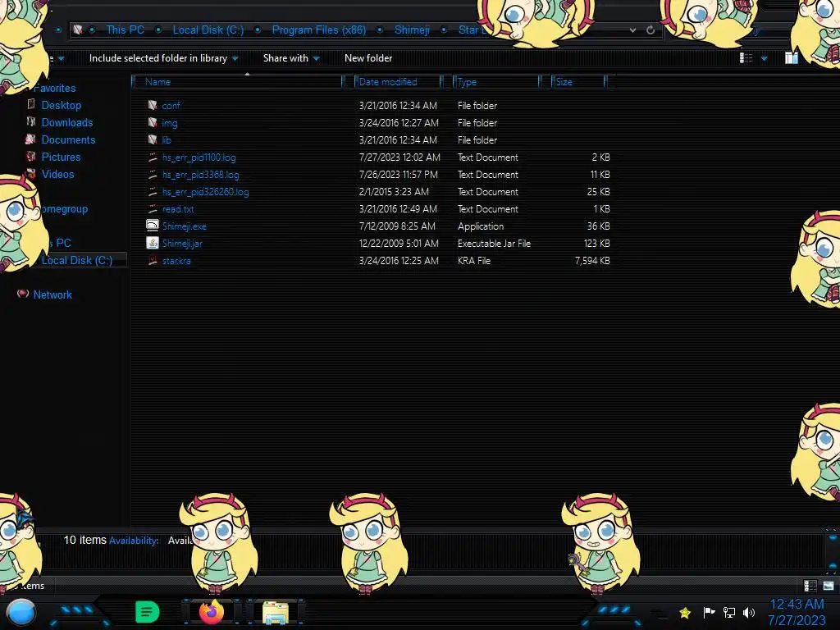This screenshot has width=840, height=630.
Task: Open File Explorer on the taskbar
Action: tap(276, 613)
